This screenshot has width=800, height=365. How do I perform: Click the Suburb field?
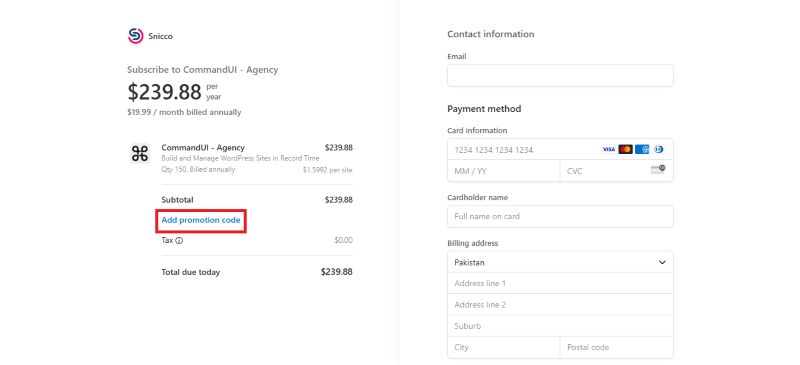point(560,326)
